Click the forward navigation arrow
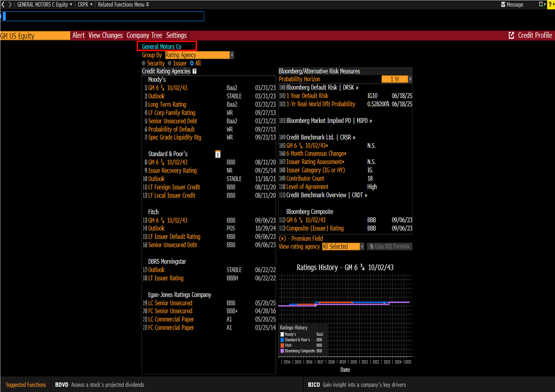This screenshot has height=392, width=555. [x=10, y=4]
